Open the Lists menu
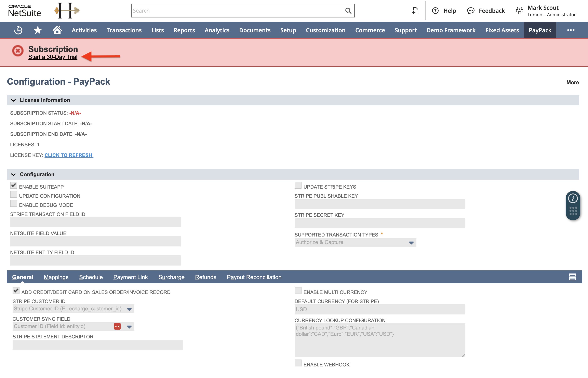Viewport: 588px width, 378px height. pyautogui.click(x=157, y=30)
